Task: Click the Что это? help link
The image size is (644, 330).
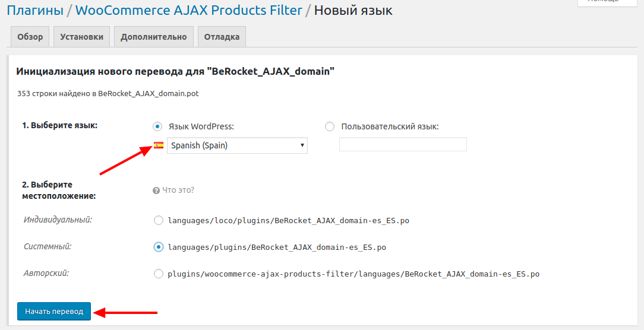Action: (x=178, y=191)
